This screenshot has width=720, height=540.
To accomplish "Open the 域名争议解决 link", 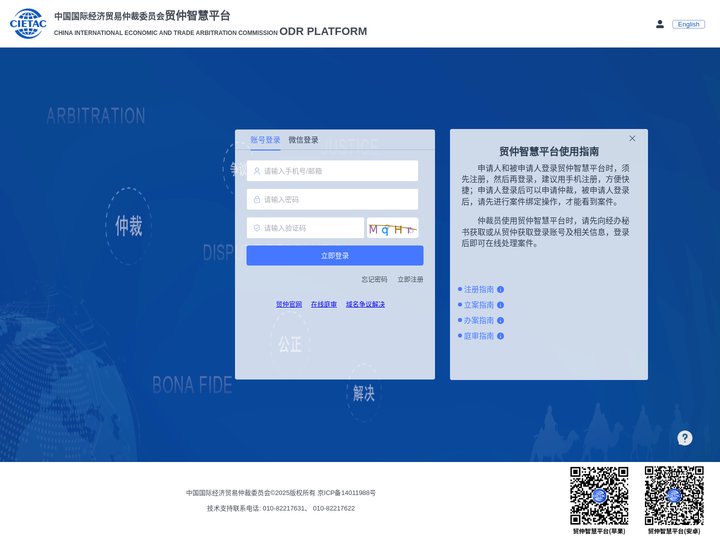I will (x=366, y=304).
